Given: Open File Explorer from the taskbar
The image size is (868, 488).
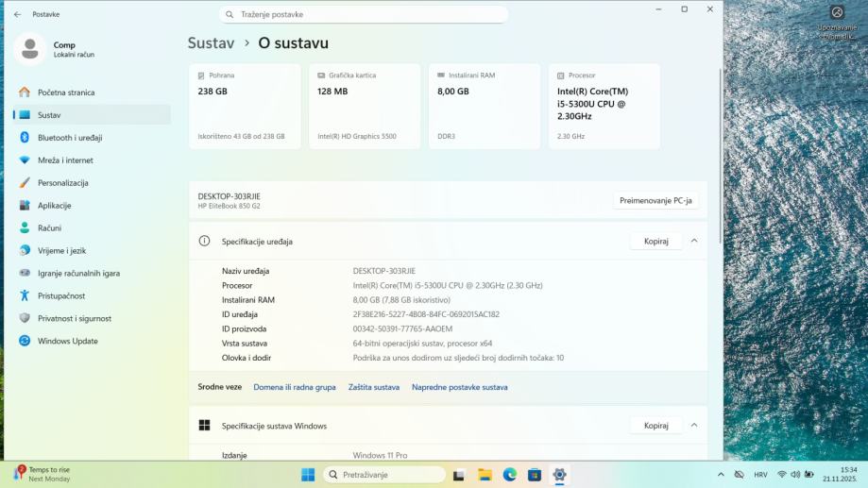Looking at the screenshot, I should (x=485, y=475).
